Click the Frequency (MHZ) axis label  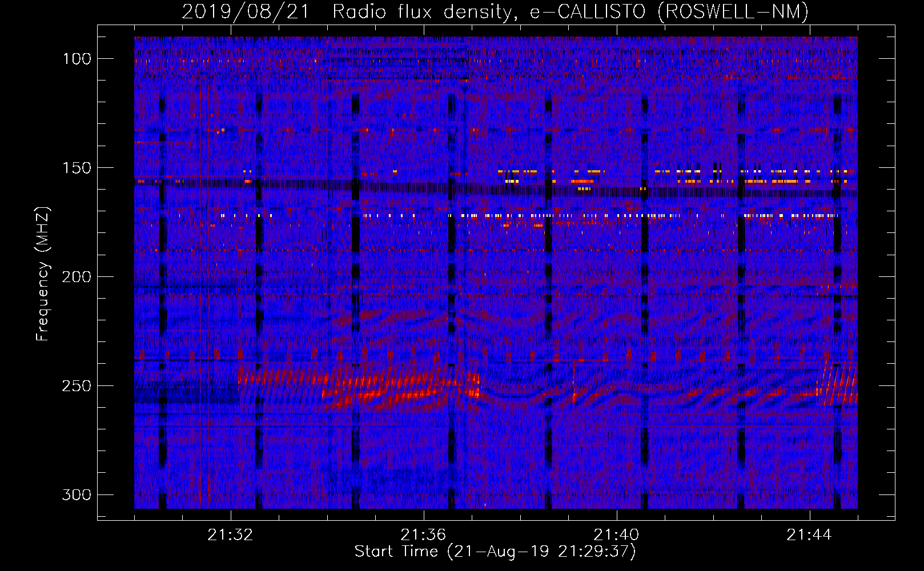coord(43,274)
